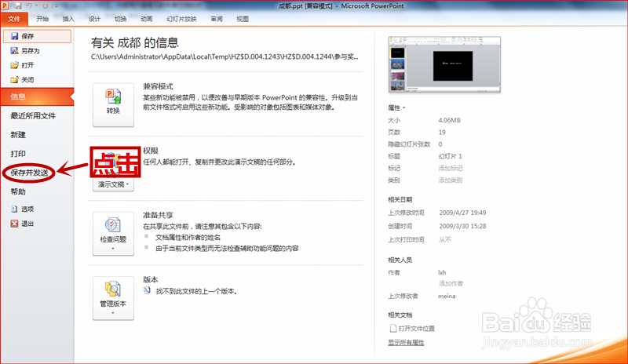628x364 pixels.
Task: Click the file path text under heading
Action: click(x=225, y=56)
